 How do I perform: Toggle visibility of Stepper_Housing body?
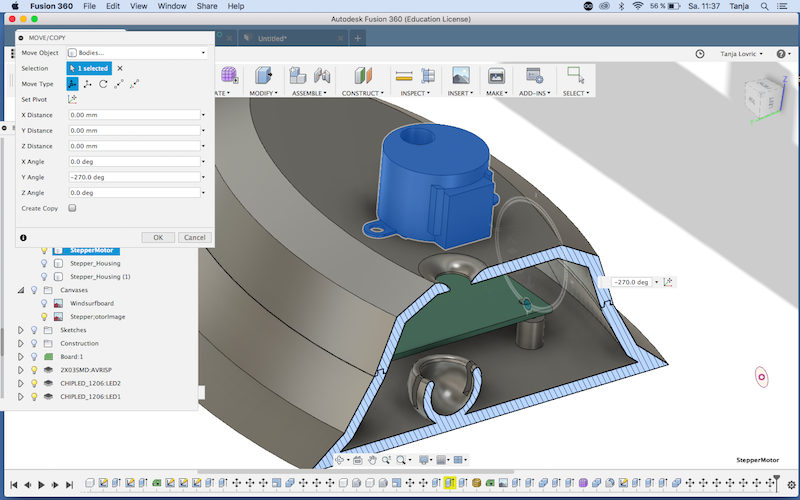(x=44, y=263)
